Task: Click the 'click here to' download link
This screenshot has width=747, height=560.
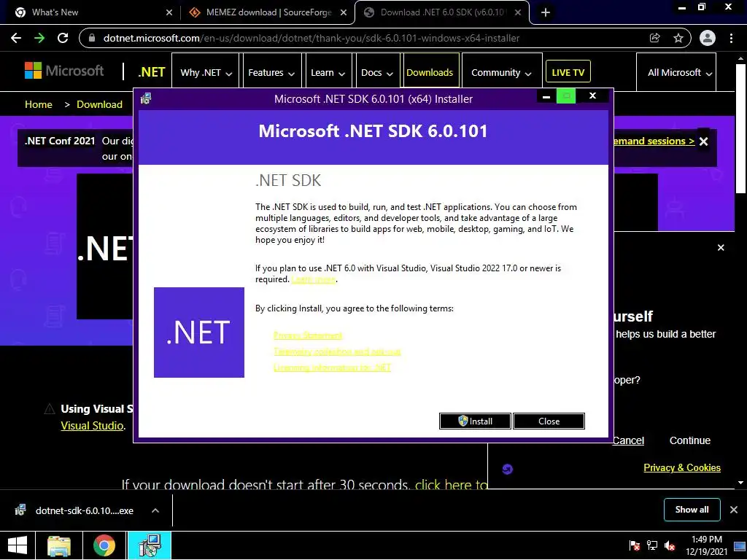Action: (x=451, y=485)
